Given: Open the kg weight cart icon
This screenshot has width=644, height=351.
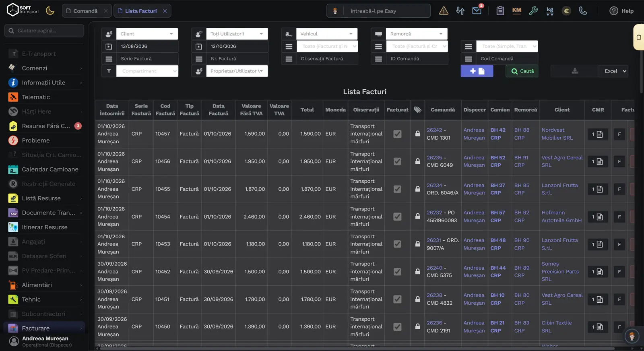Looking at the screenshot, I should [x=550, y=11].
